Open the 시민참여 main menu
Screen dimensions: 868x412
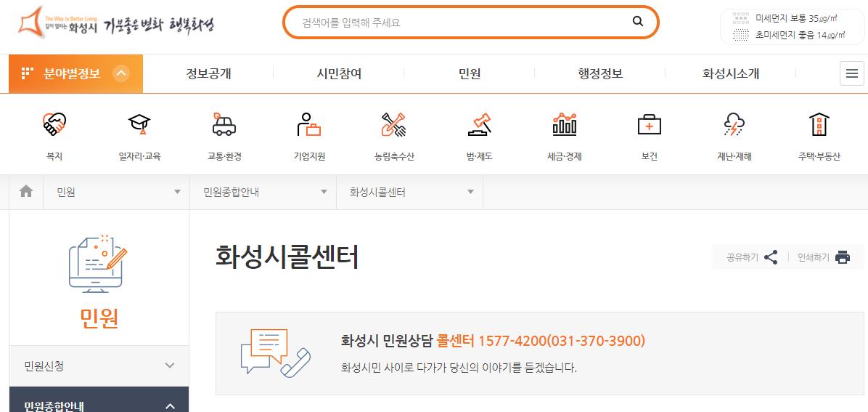(x=339, y=73)
